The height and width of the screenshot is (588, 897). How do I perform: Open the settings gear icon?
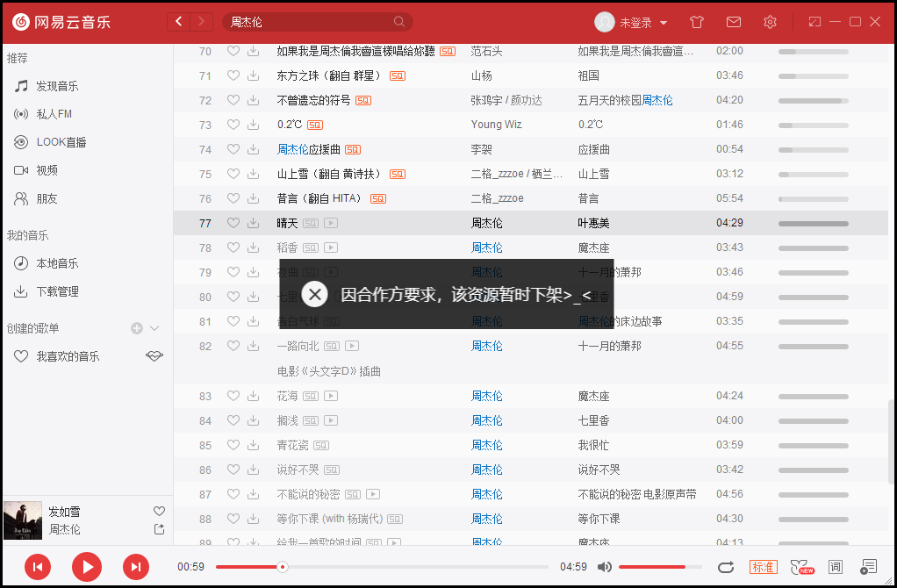pyautogui.click(x=770, y=22)
